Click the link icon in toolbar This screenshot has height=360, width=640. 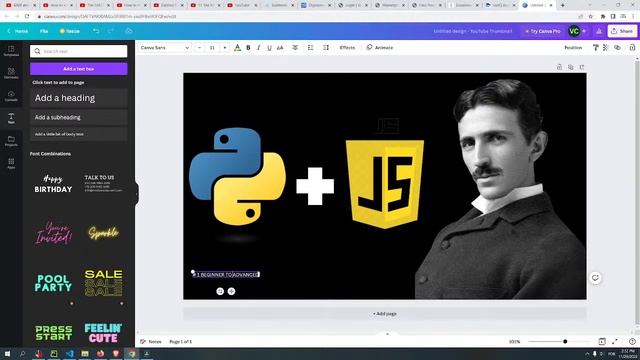[x=617, y=48]
